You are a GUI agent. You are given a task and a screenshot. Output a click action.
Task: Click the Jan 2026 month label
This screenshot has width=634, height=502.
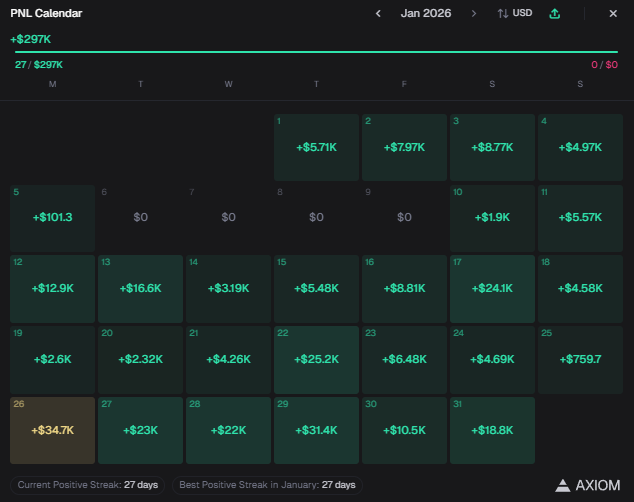[x=426, y=13]
